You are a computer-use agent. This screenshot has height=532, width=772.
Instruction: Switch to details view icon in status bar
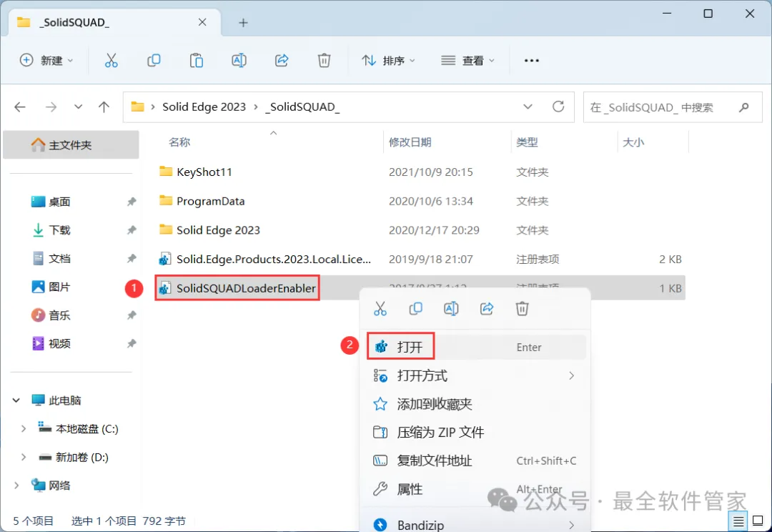(x=738, y=521)
